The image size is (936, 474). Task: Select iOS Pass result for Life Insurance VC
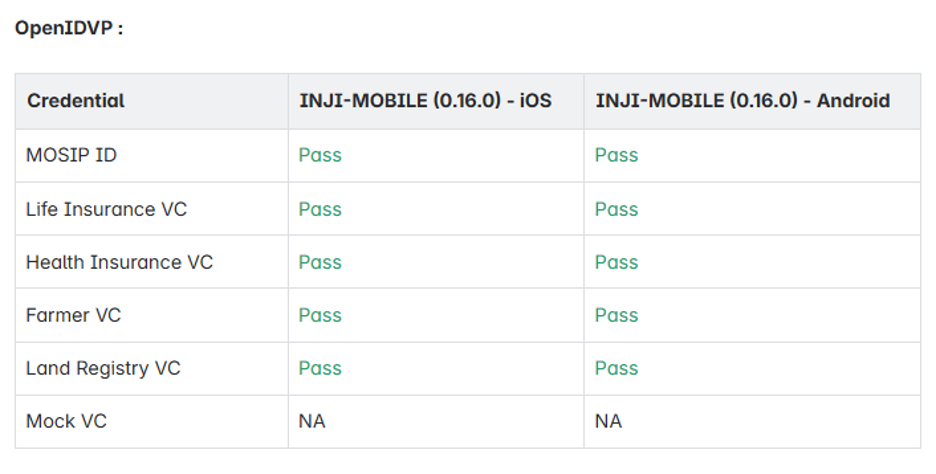tap(320, 209)
